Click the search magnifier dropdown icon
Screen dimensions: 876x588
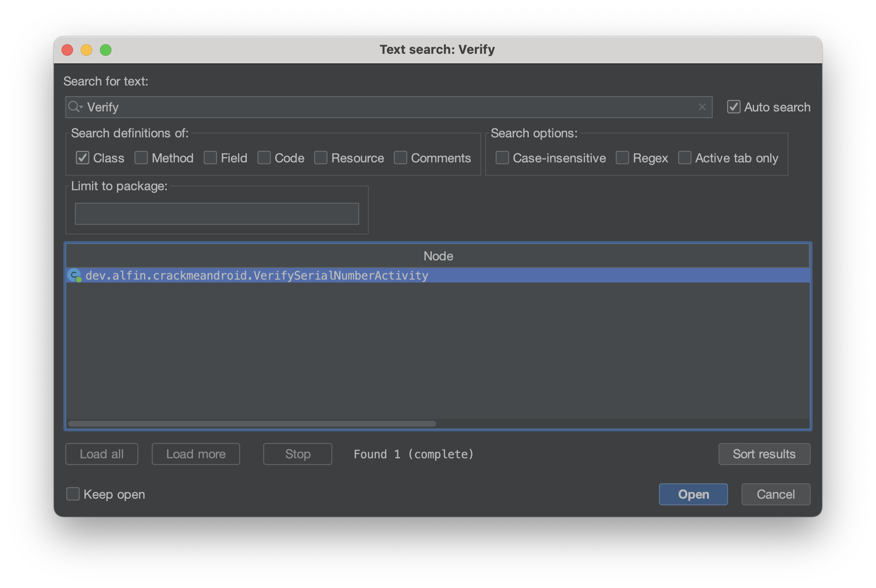click(75, 107)
